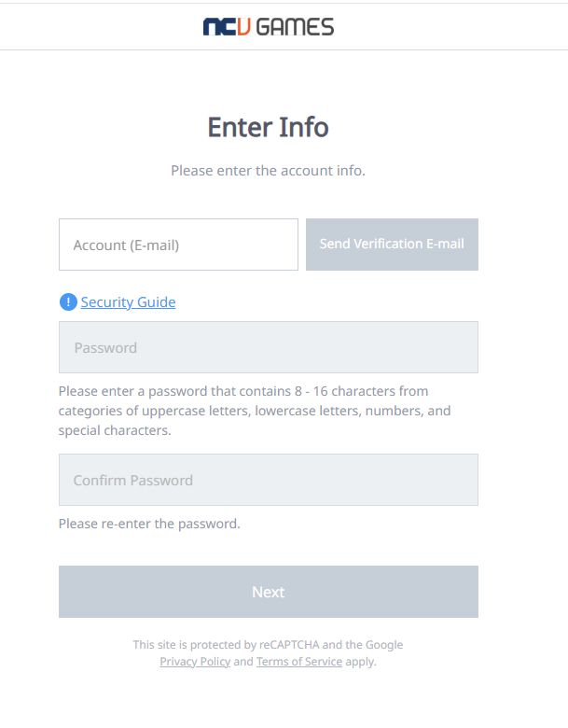Open the Privacy Policy link
Screen dimensions: 568x728
click(195, 662)
